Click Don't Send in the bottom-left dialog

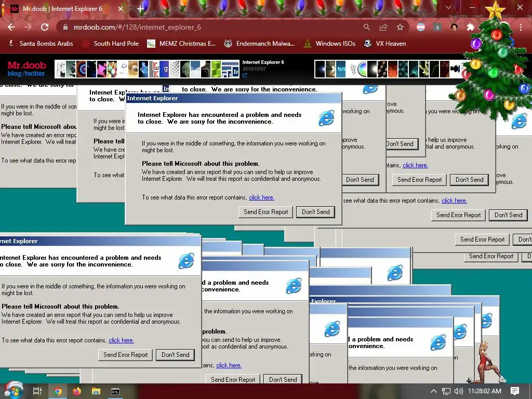pos(176,355)
